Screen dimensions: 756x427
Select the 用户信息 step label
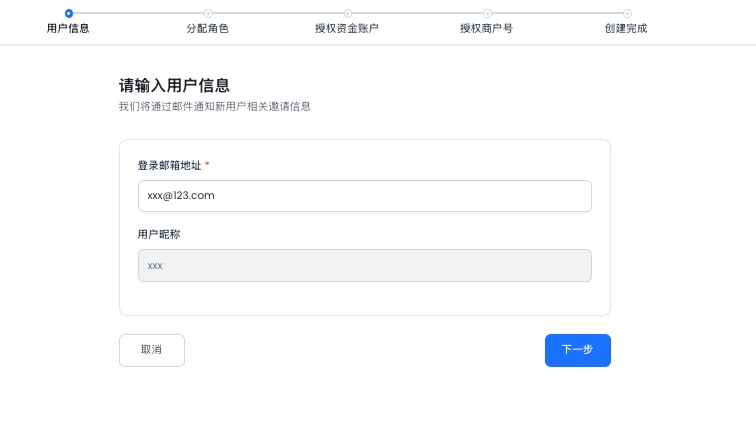pos(68,28)
